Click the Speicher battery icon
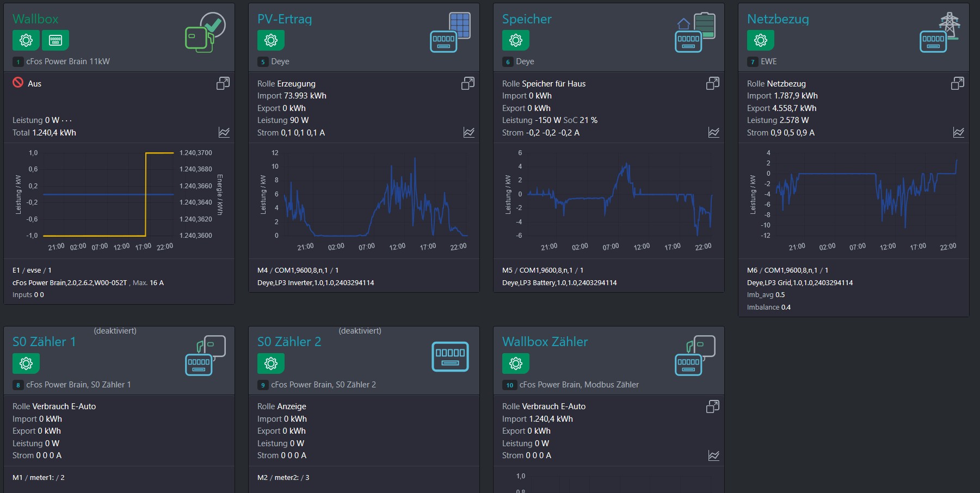 click(695, 33)
